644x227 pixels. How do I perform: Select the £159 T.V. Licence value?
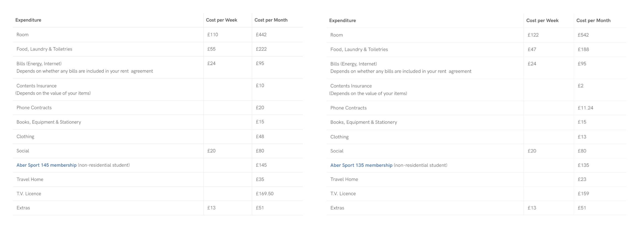point(583,194)
